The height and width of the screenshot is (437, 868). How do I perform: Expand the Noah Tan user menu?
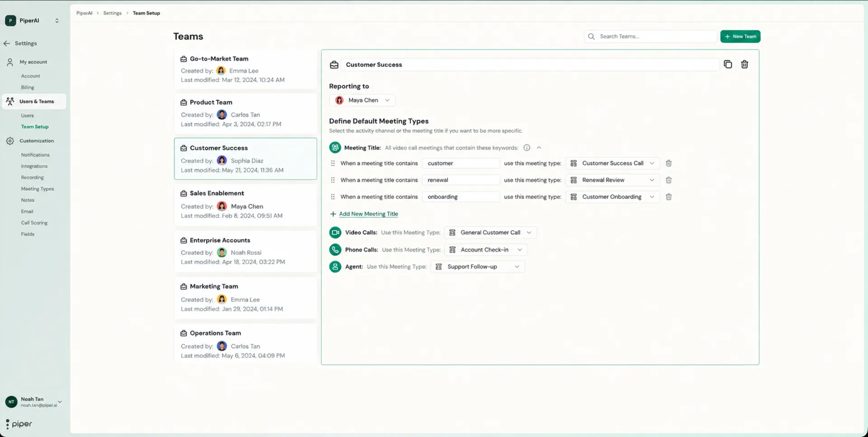click(x=60, y=401)
